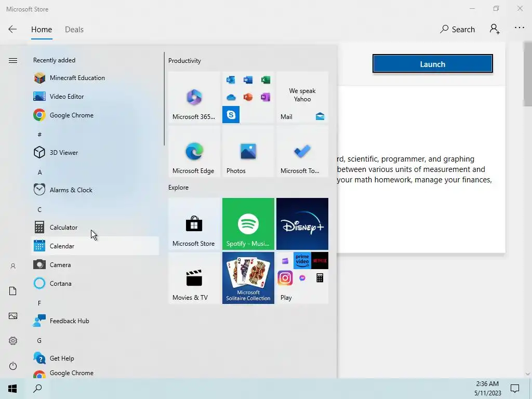Open Get Help app
Screen dimensions: 532x399
click(x=95, y=358)
